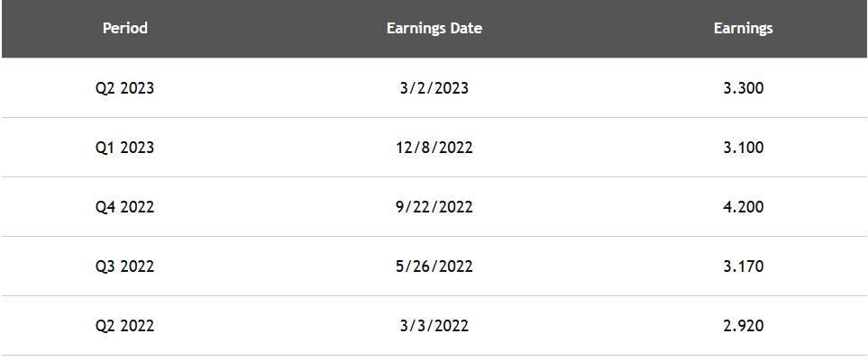Select the 2.920 earnings value

tap(743, 326)
